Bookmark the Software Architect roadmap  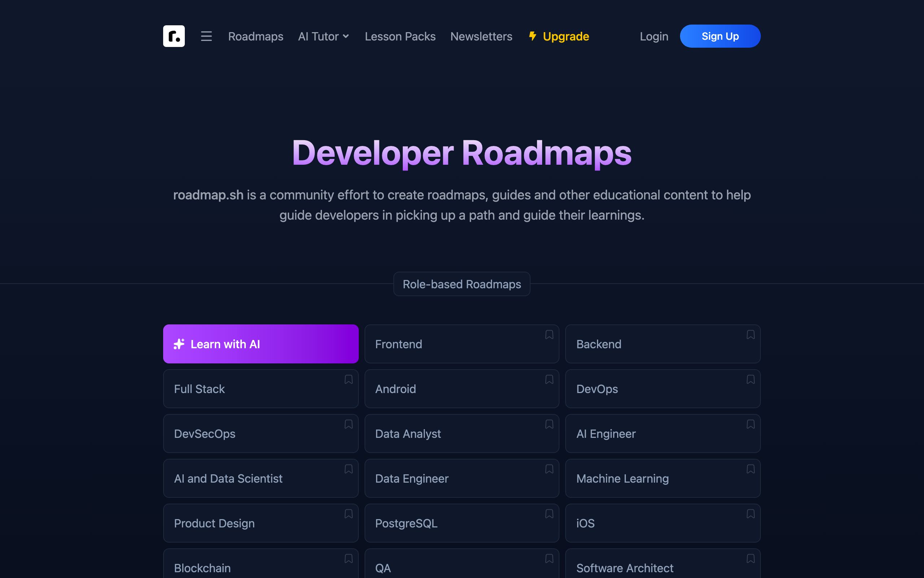(x=750, y=558)
